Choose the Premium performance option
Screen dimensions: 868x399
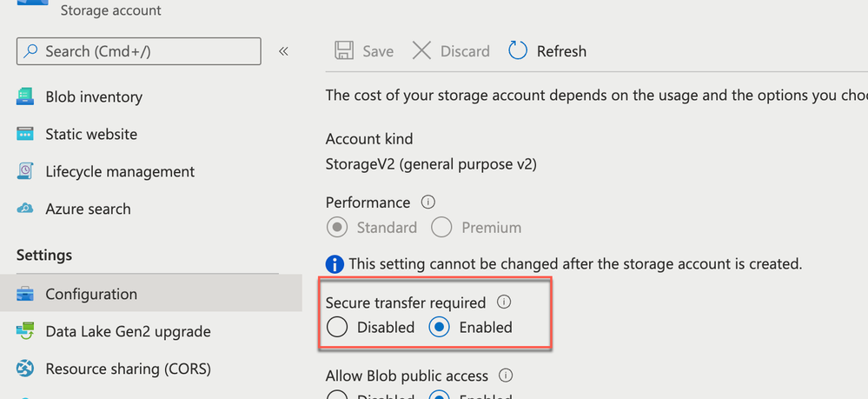(x=441, y=228)
